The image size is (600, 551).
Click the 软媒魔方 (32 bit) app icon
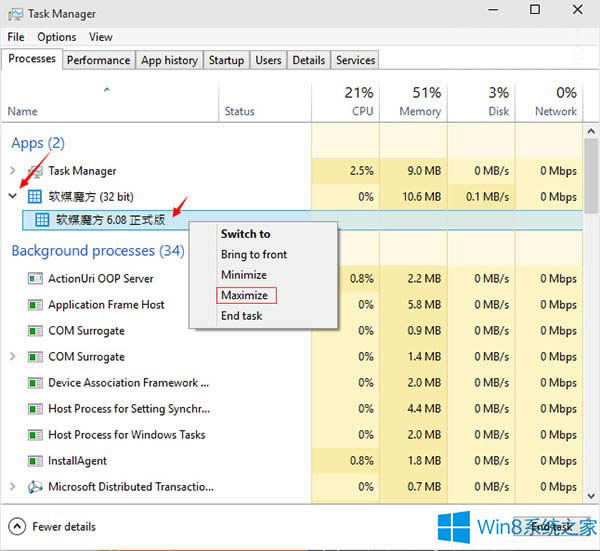(x=35, y=197)
